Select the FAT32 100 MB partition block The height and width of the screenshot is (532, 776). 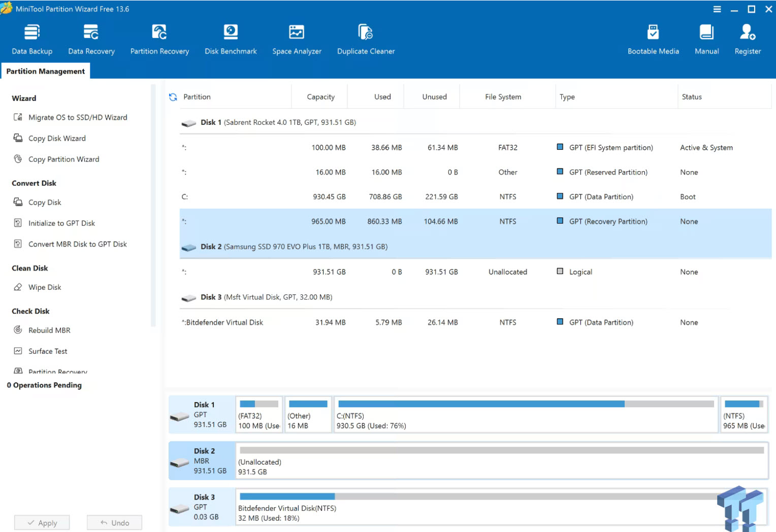259,414
